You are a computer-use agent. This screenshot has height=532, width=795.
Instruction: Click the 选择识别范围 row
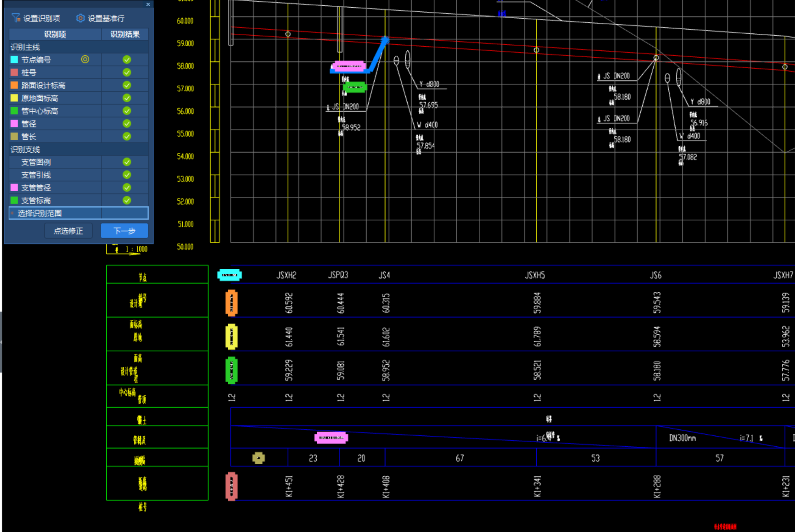[x=40, y=213]
